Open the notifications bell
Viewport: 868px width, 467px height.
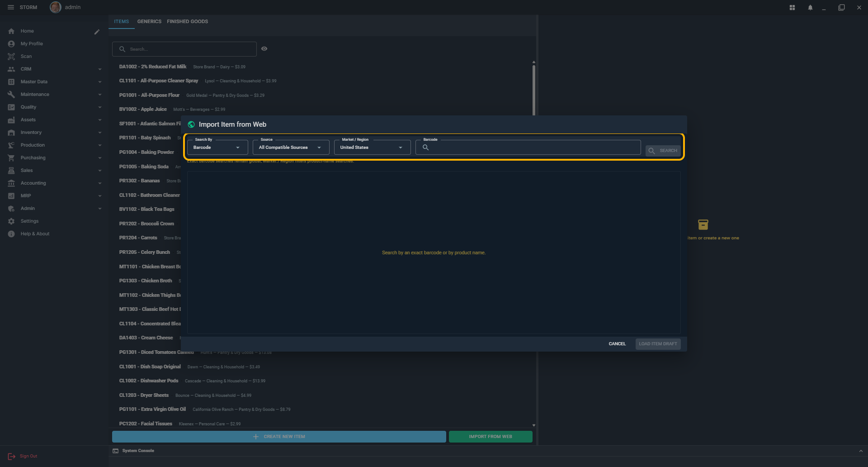810,7
